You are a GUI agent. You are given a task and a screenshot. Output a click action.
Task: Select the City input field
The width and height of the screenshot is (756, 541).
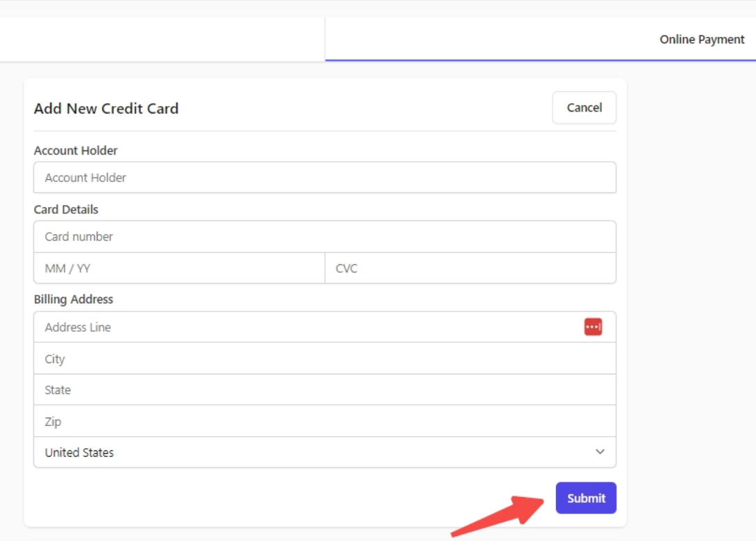click(325, 358)
